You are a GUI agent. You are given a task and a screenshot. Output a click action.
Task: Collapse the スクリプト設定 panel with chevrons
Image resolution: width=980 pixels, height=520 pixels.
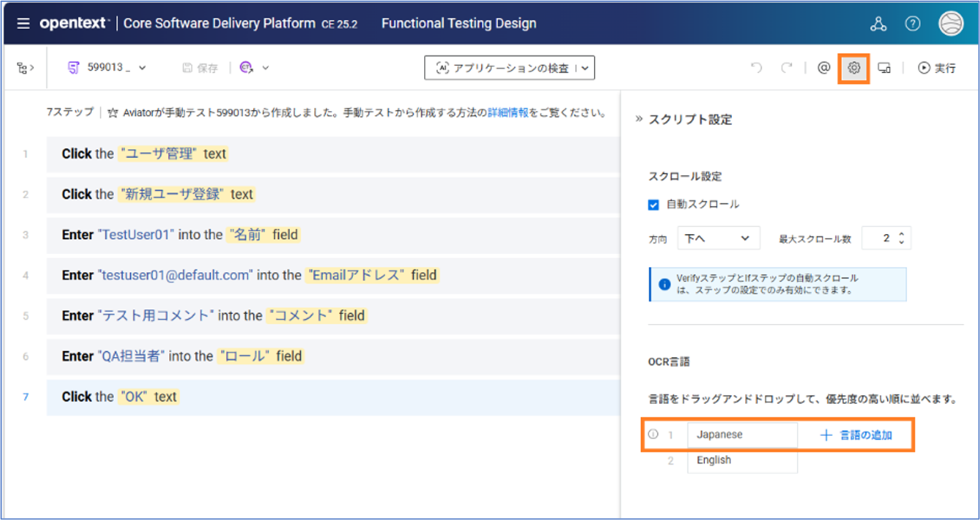639,119
